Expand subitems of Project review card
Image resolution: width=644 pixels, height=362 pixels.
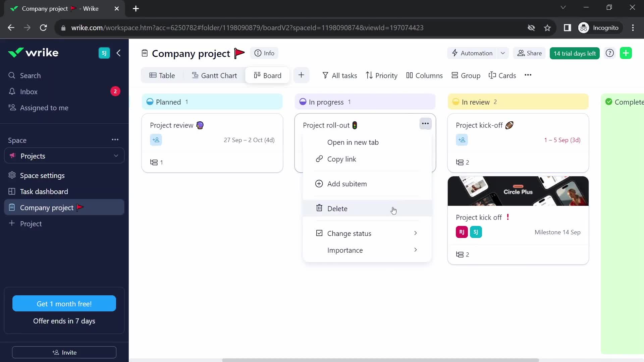point(157,162)
